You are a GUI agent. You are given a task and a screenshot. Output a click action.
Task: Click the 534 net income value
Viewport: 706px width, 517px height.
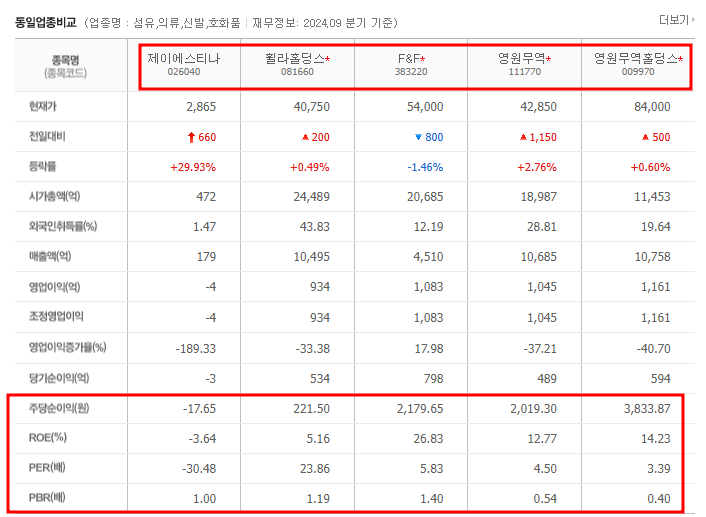(320, 379)
